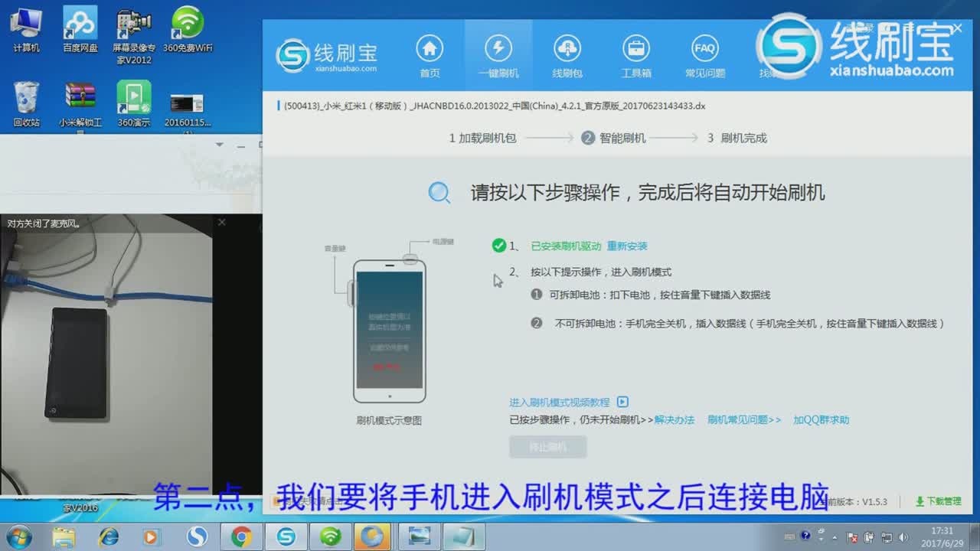Viewport: 980px width, 551px height.
Task: Open the 工具箱 toolbox tab
Action: pyautogui.click(x=636, y=55)
